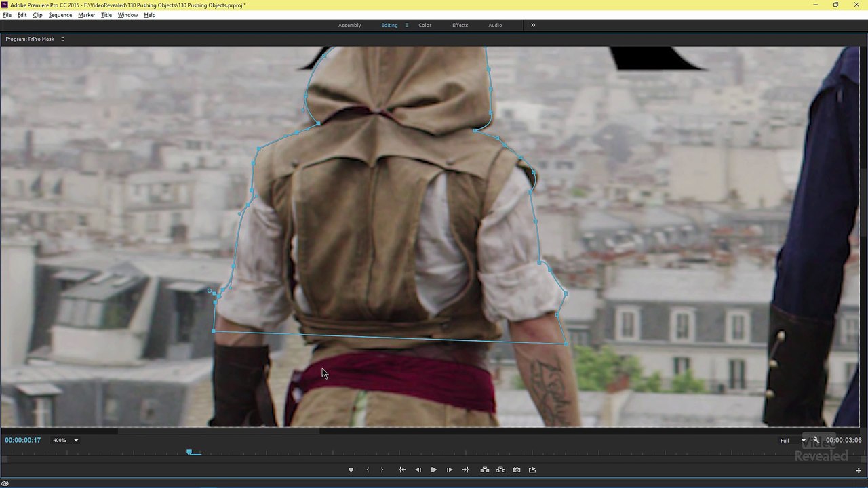Switch to the Audio workspace
This screenshot has width=868, height=488.
coord(496,26)
